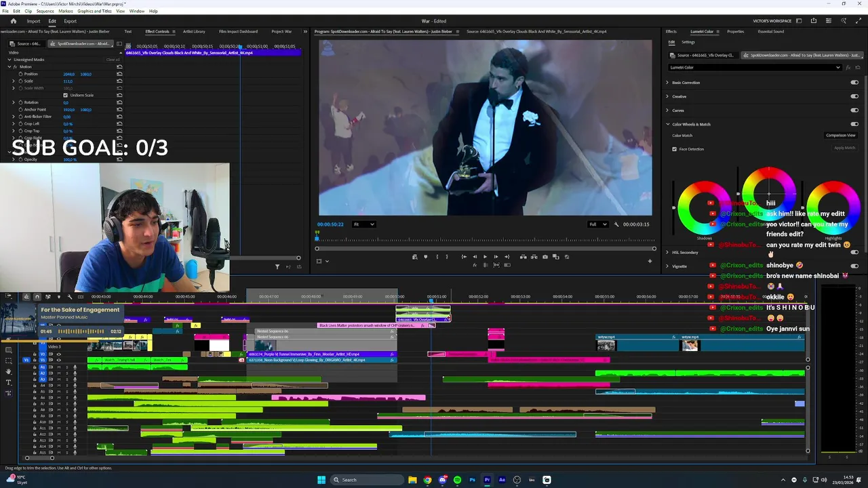Click Effect Controls filter funnel icon
This screenshot has width=868, height=488.
click(277, 267)
